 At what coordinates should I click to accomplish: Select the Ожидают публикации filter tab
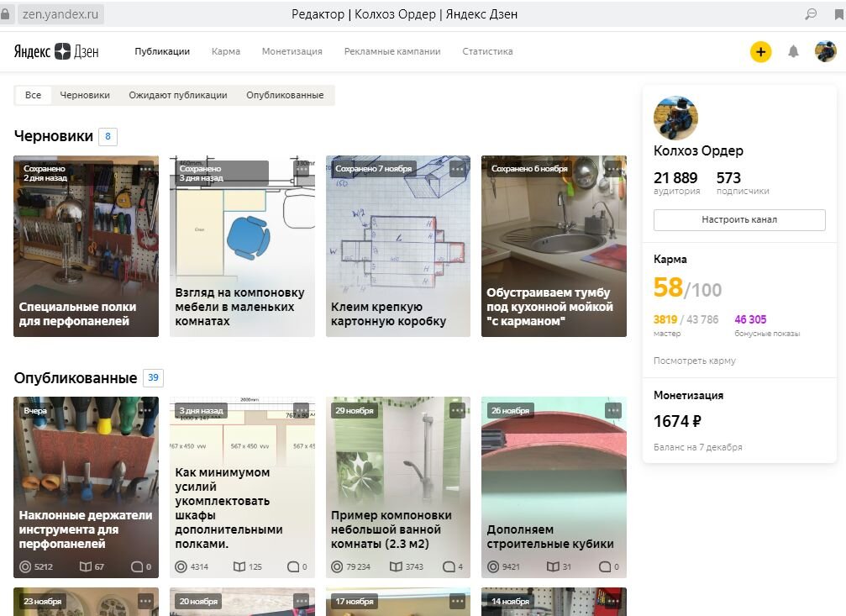tap(178, 95)
